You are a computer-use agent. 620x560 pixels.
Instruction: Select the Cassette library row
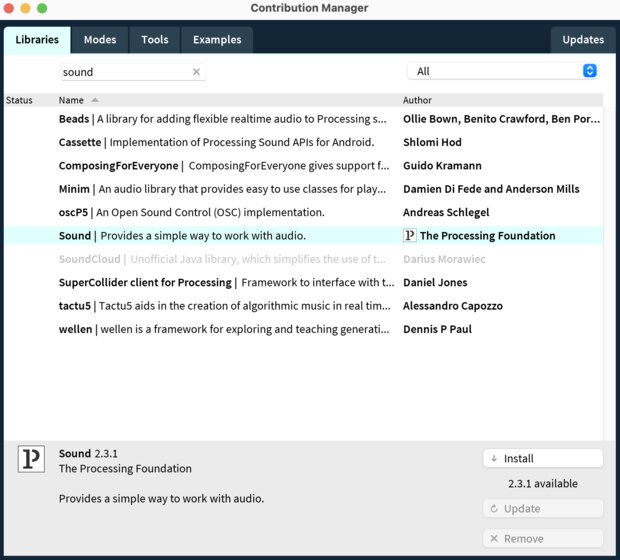(x=304, y=142)
